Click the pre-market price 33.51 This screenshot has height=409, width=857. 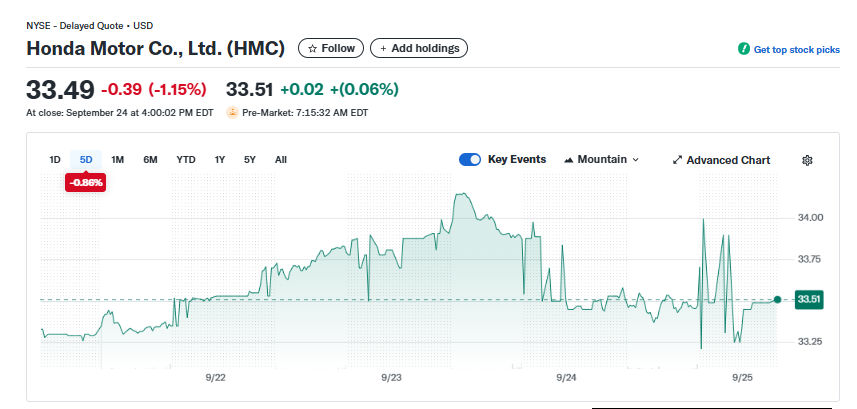250,89
